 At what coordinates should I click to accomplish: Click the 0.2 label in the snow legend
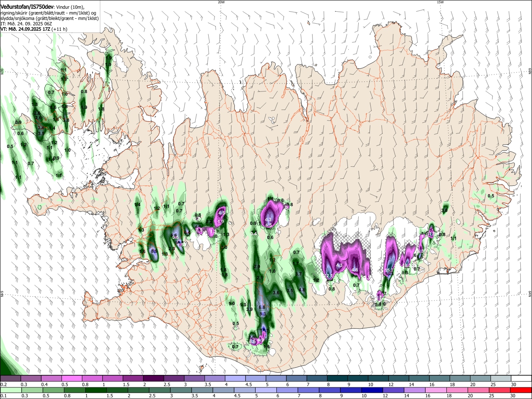3,384
